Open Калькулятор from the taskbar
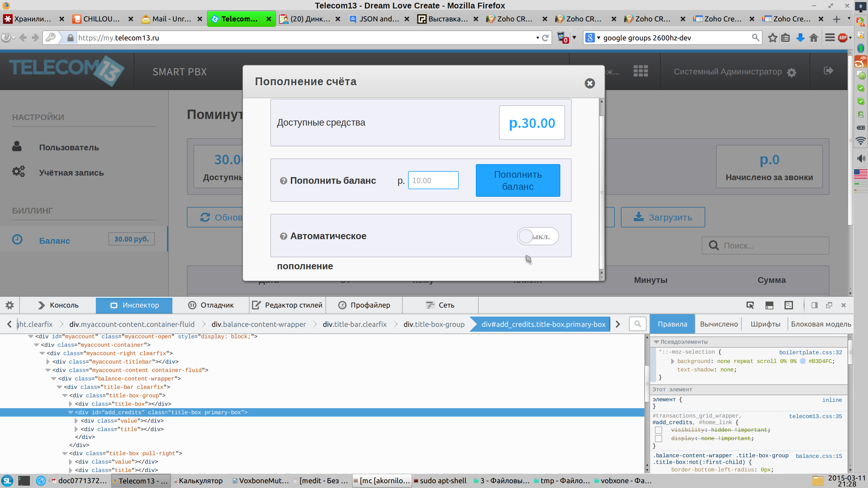The width and height of the screenshot is (868, 488). click(198, 480)
